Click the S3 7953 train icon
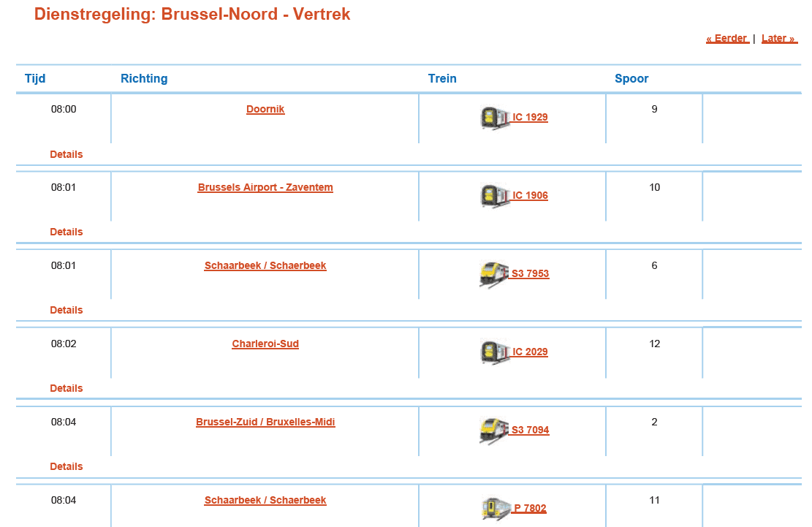The width and height of the screenshot is (812, 527). click(x=494, y=274)
